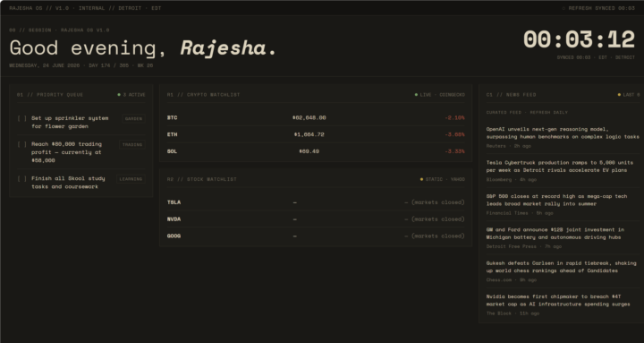The image size is (644, 343).
Task: Check off the sprinkler system task
Action: click(x=21, y=118)
